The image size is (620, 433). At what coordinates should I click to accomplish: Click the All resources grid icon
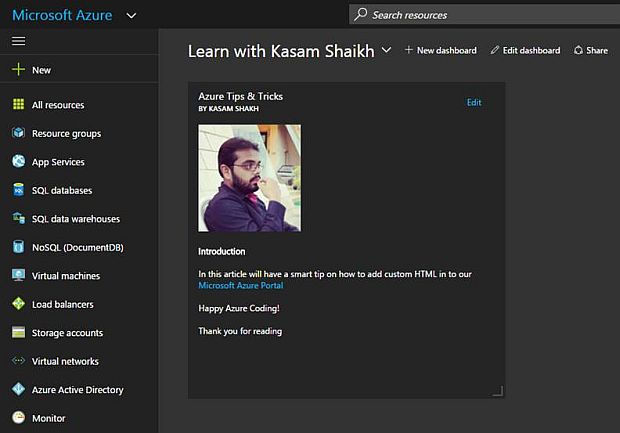[18, 105]
